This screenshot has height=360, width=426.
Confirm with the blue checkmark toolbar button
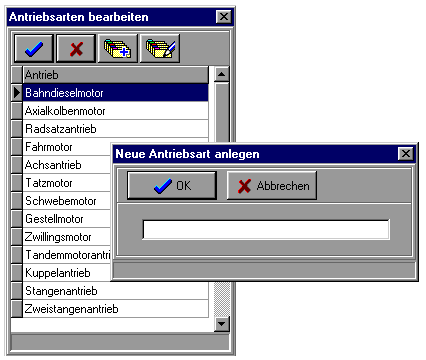coord(34,49)
